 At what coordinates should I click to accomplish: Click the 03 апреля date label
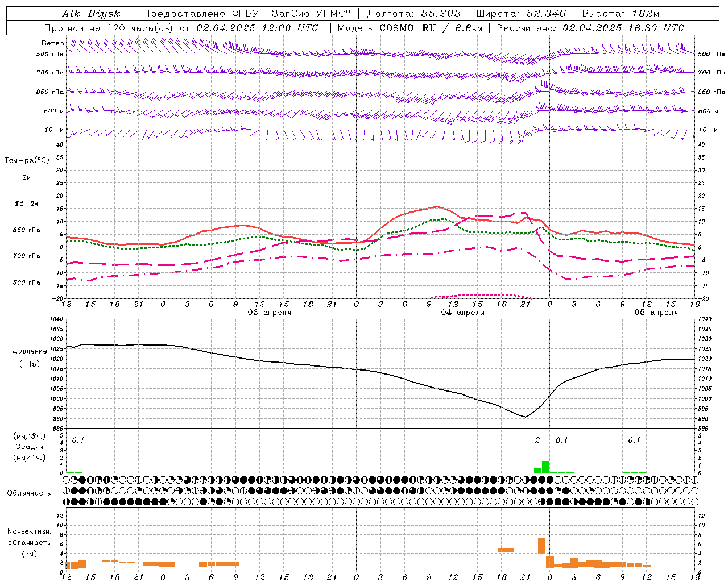click(270, 313)
